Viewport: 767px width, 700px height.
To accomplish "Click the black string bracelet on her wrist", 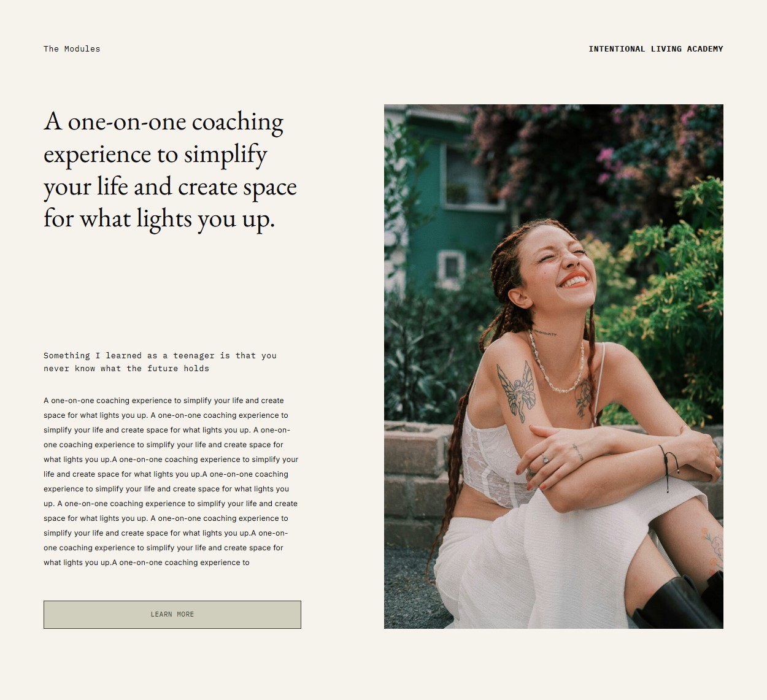I will coord(669,464).
